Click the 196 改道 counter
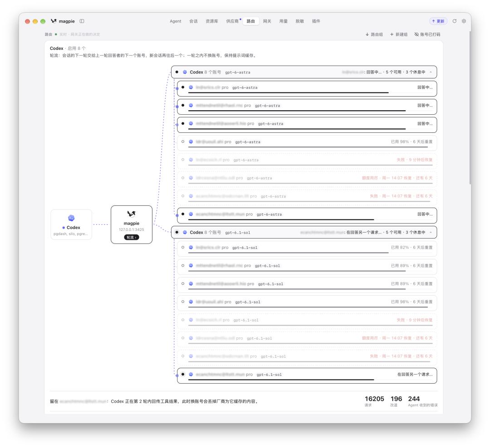Viewport: 490px width, 448px height. 396,401
